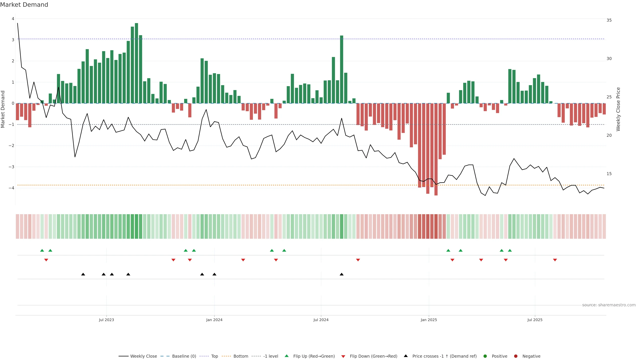Click the Jul 2023 x-axis label
The image size is (644, 362).
point(106,320)
